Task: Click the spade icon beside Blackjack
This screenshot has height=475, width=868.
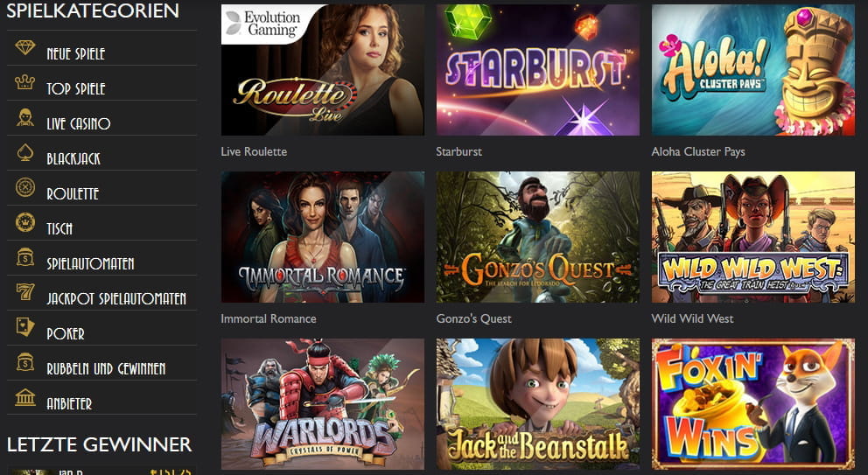Action: pyautogui.click(x=24, y=153)
